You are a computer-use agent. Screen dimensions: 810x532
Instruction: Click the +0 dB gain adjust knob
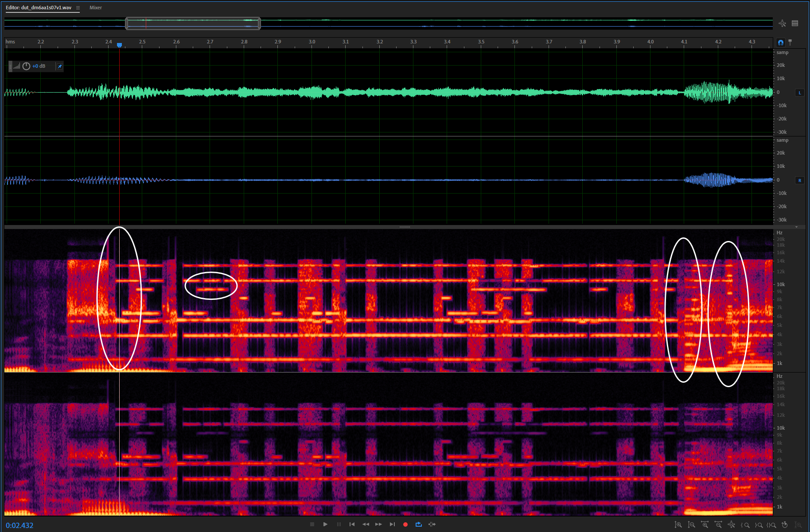[x=26, y=66]
